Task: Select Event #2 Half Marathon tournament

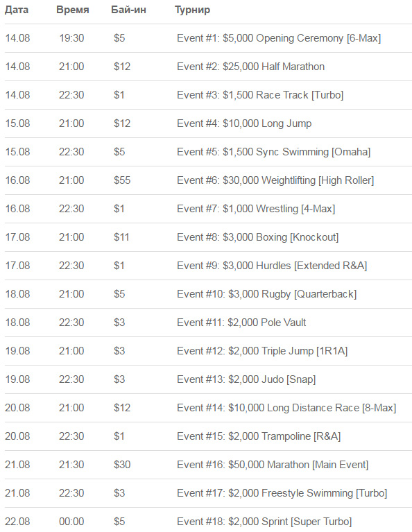Action: pyautogui.click(x=250, y=67)
